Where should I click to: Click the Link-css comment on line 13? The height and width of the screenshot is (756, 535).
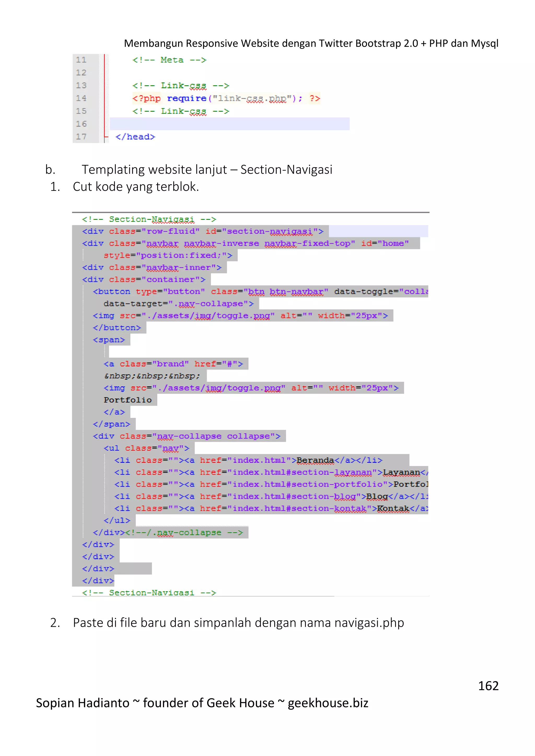pos(181,86)
